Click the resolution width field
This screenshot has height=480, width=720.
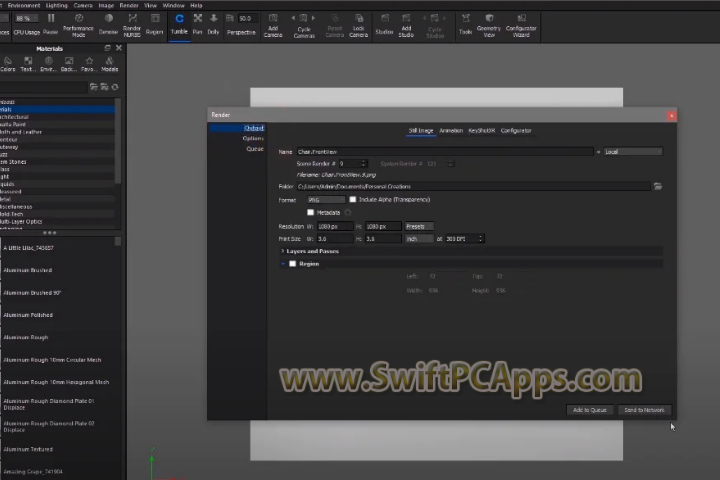click(335, 226)
